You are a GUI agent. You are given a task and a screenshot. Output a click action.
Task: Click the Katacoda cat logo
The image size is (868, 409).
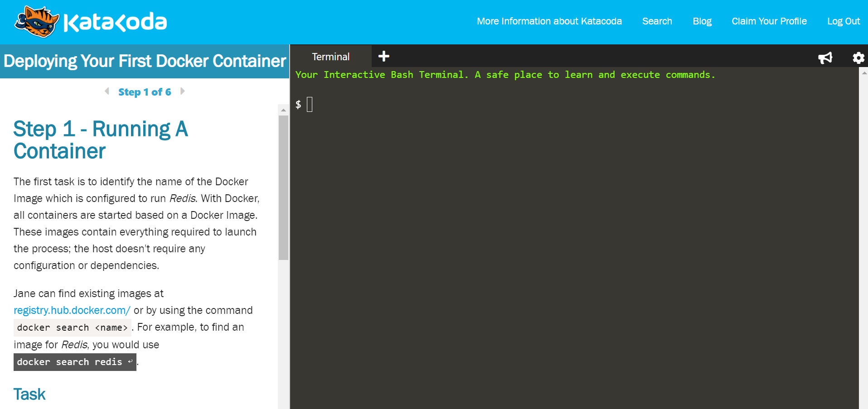pos(37,21)
